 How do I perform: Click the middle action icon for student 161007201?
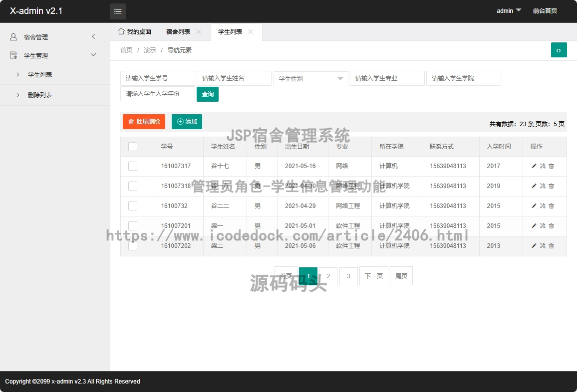click(x=543, y=225)
